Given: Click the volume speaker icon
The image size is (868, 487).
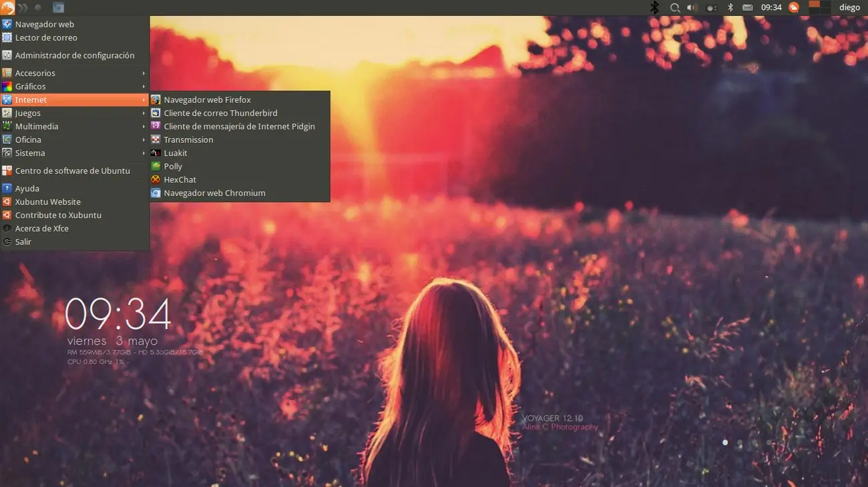Looking at the screenshot, I should coord(692,7).
